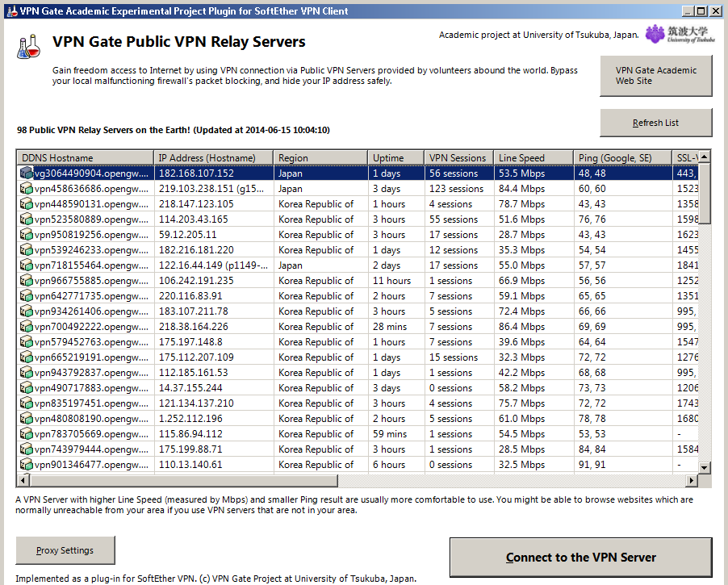This screenshot has width=728, height=585.
Task: Click the server icon for vpn642771735.opengw
Action: coord(27,296)
